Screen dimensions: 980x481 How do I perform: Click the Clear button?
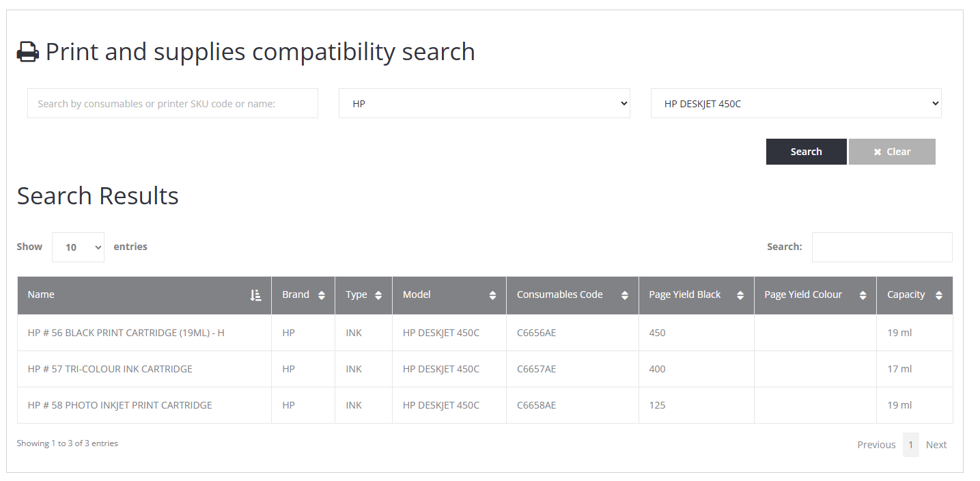[x=892, y=152]
